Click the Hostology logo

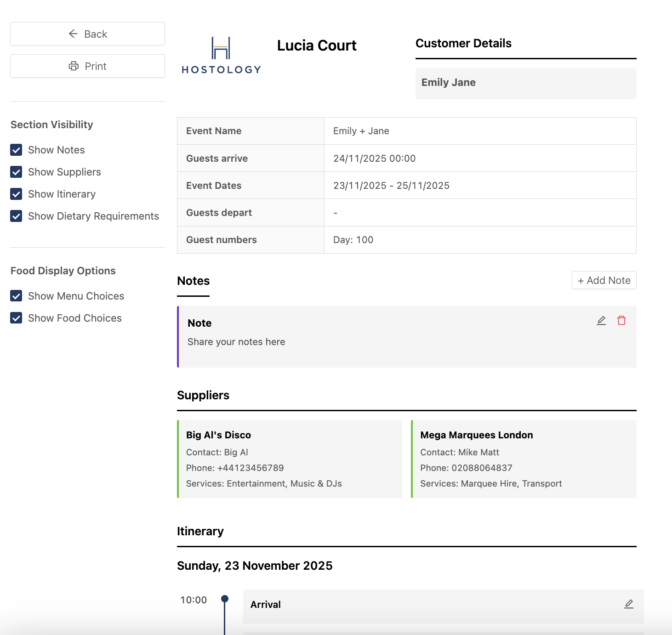pyautogui.click(x=221, y=56)
